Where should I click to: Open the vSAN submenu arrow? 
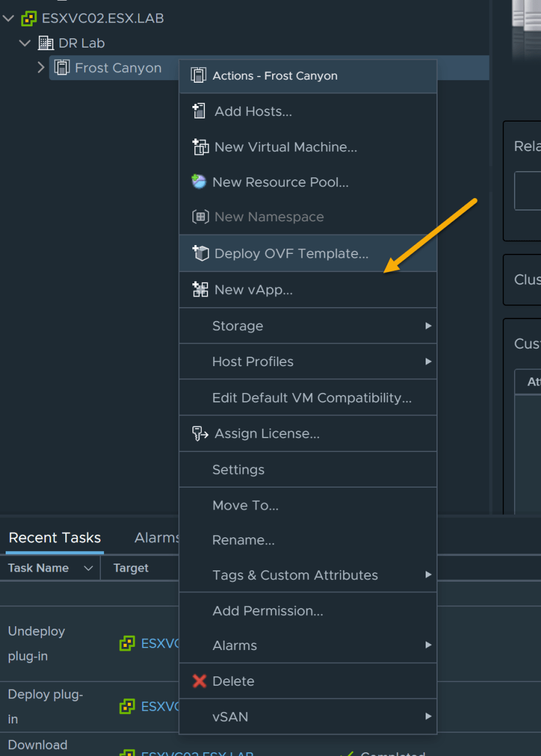428,717
